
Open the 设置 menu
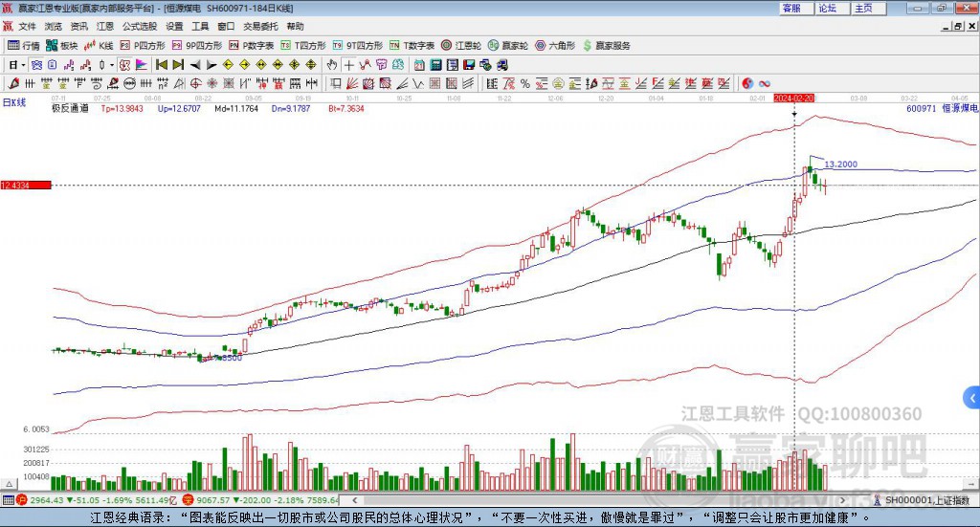pyautogui.click(x=174, y=26)
